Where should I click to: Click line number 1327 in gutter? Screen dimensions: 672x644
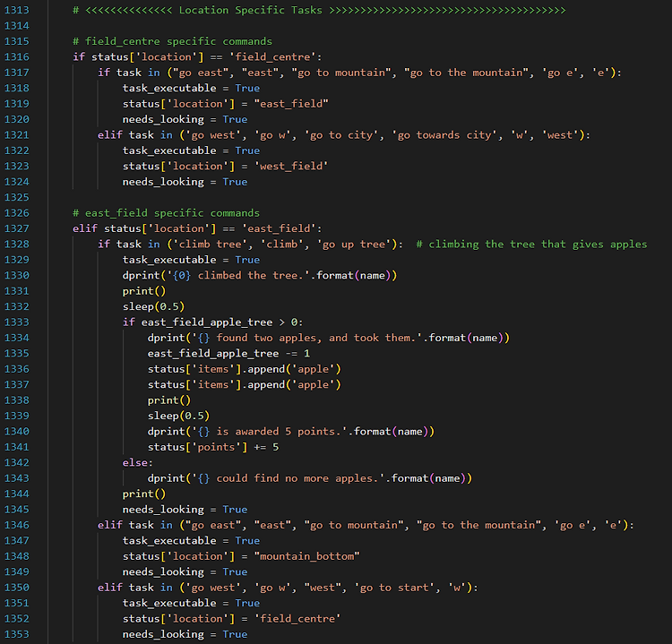pos(17,228)
